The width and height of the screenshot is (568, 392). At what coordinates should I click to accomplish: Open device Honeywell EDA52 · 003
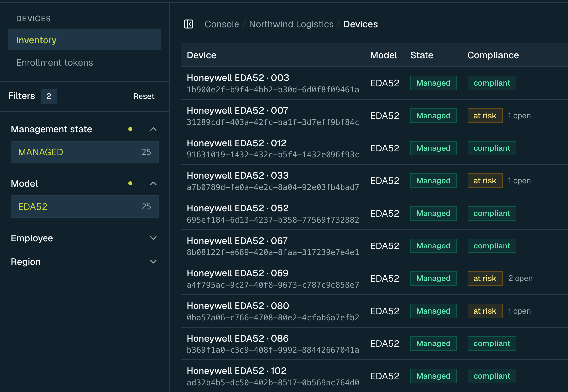coord(238,78)
